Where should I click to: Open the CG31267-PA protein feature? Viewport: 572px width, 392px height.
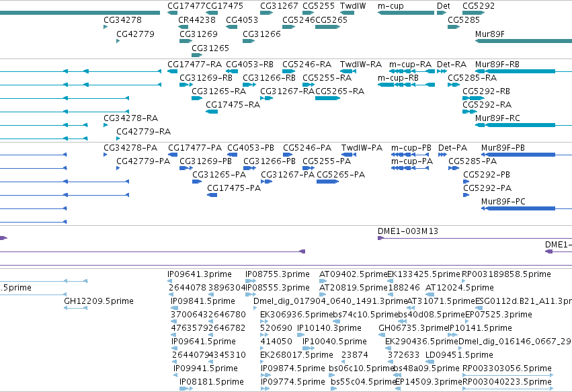(x=266, y=182)
